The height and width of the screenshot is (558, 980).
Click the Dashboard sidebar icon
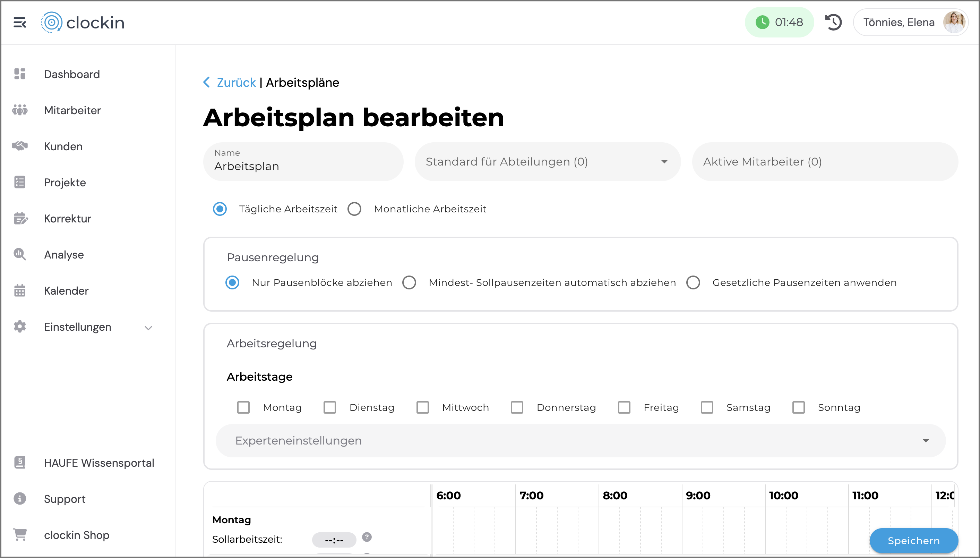pyautogui.click(x=19, y=74)
